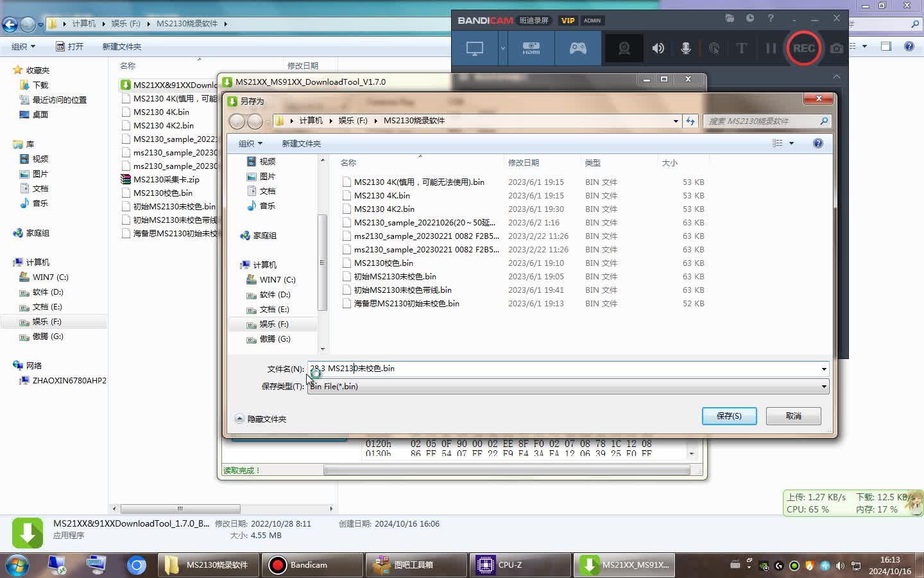Open Bandicam text overlay tool
The width and height of the screenshot is (924, 578).
(x=741, y=48)
